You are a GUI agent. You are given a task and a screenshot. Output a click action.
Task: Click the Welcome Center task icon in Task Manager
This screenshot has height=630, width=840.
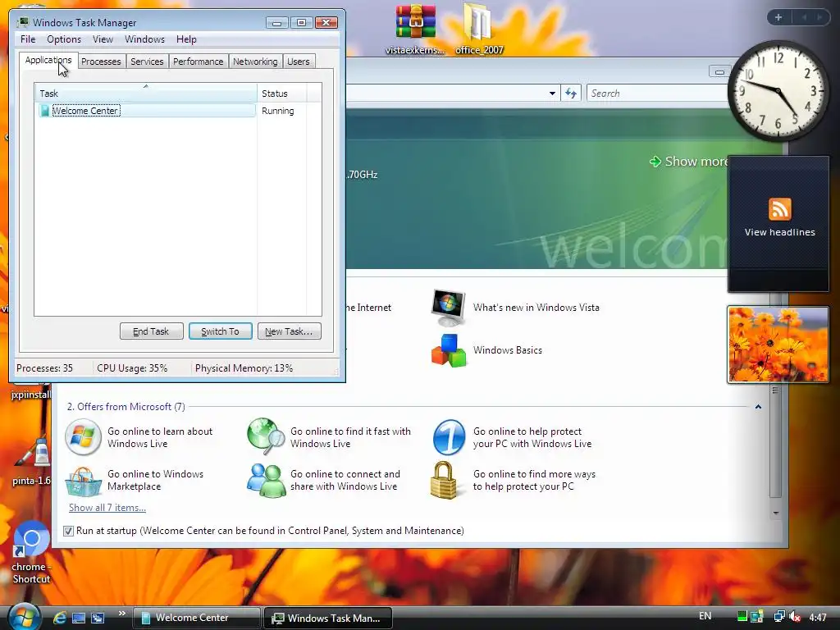point(44,111)
